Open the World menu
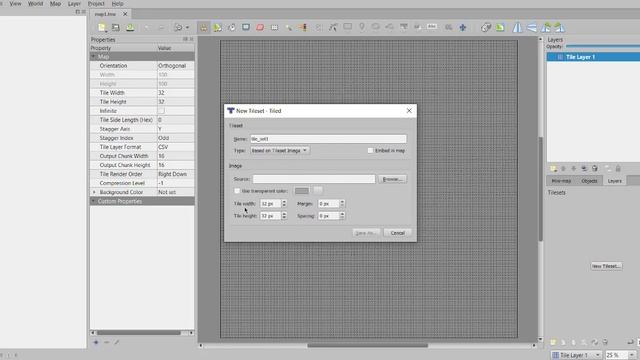640x360 pixels. point(36,4)
